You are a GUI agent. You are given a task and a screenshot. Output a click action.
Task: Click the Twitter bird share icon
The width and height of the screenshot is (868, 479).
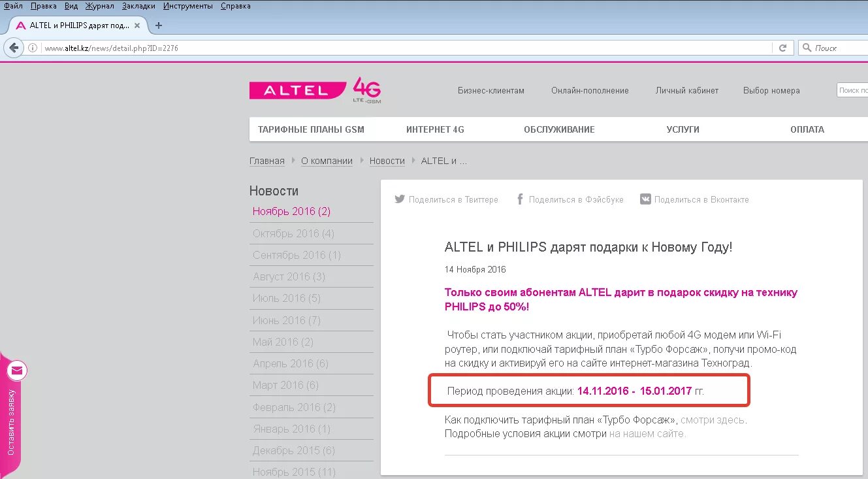400,199
